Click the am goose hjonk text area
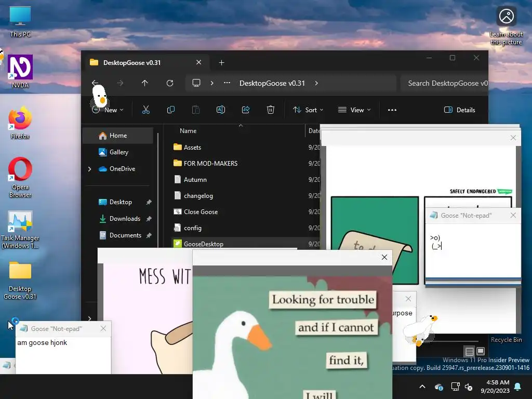The image size is (532, 399). (63, 354)
